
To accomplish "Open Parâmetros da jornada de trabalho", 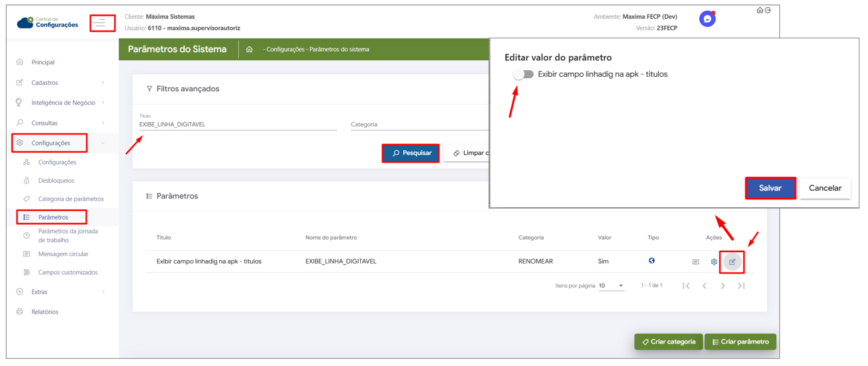I will [68, 236].
